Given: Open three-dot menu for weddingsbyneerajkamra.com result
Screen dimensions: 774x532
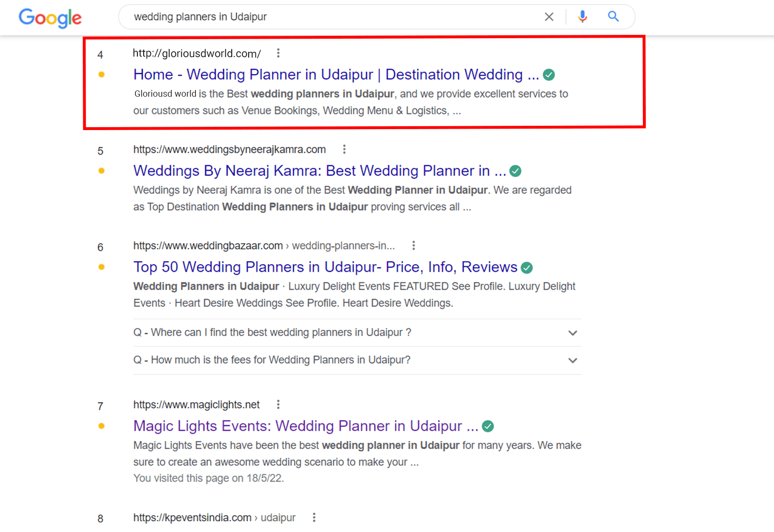Looking at the screenshot, I should 344,149.
